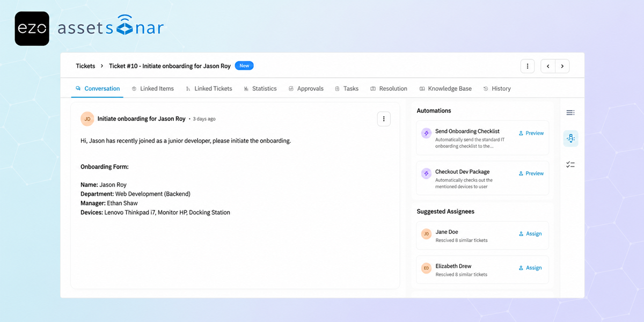
Task: Click 'Resolved 8 similar tickets' under Elizabeth Drew
Action: (x=462, y=274)
